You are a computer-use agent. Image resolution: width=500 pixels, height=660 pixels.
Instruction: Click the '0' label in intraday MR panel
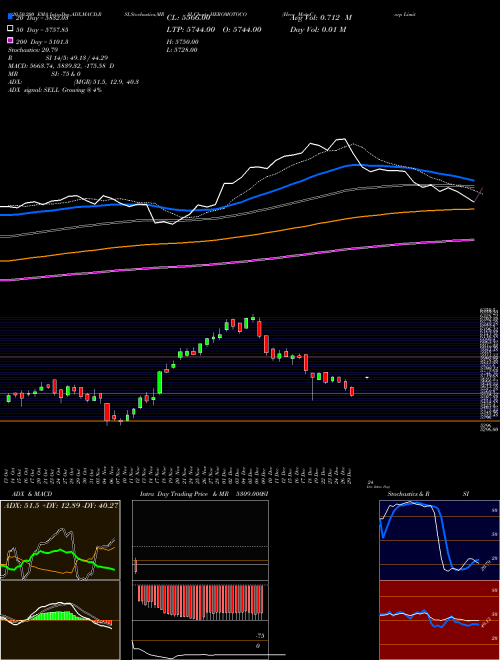258,646
